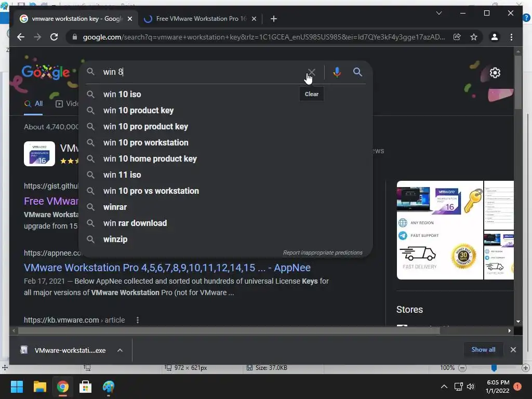Open the clock showing 6:05 PM
This screenshot has width=532, height=399.
[497, 387]
